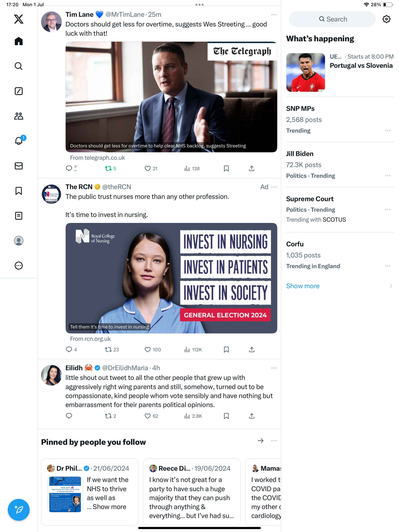Click Show more under trending topics
The width and height of the screenshot is (399, 532).
303,286
